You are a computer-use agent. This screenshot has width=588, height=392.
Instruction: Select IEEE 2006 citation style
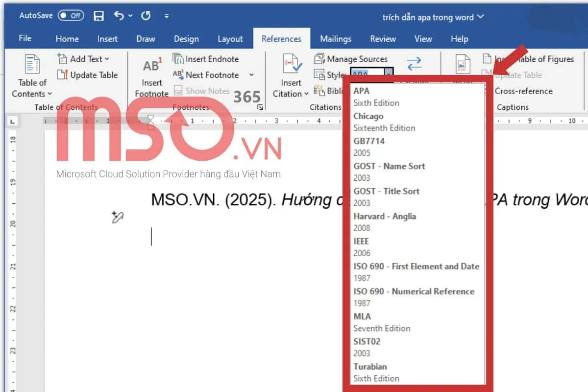point(362,247)
